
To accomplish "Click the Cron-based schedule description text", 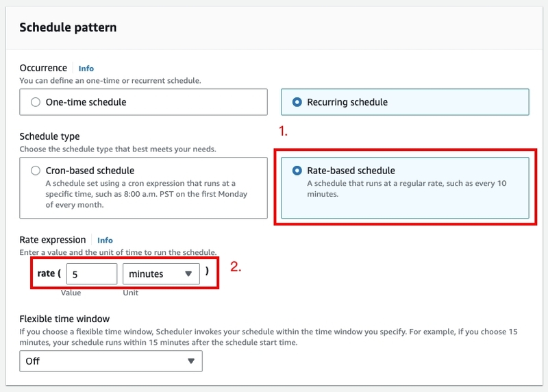I will 146,194.
